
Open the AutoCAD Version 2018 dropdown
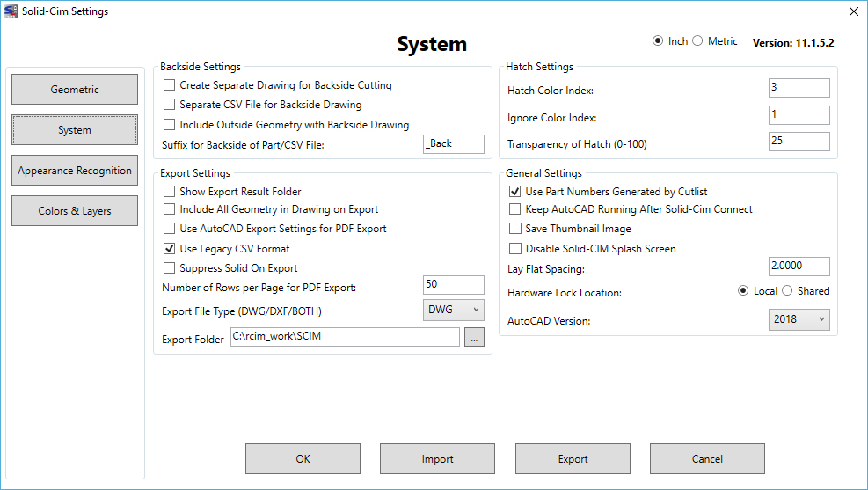click(799, 319)
